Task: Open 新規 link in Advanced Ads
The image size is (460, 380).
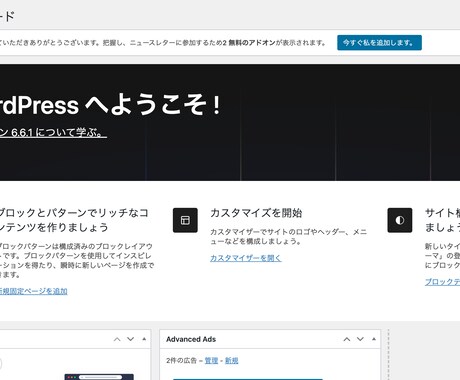Action: (x=232, y=361)
